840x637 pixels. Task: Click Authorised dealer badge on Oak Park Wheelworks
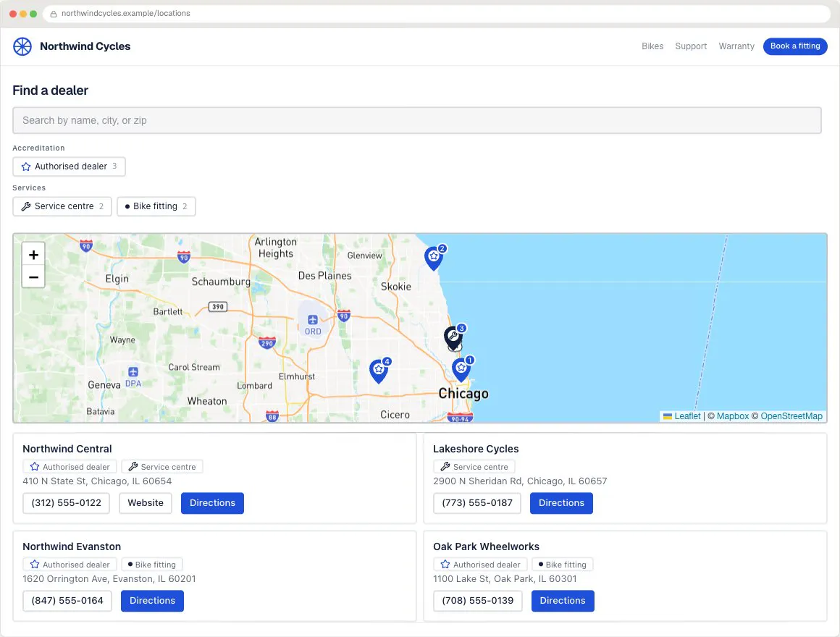pos(481,565)
